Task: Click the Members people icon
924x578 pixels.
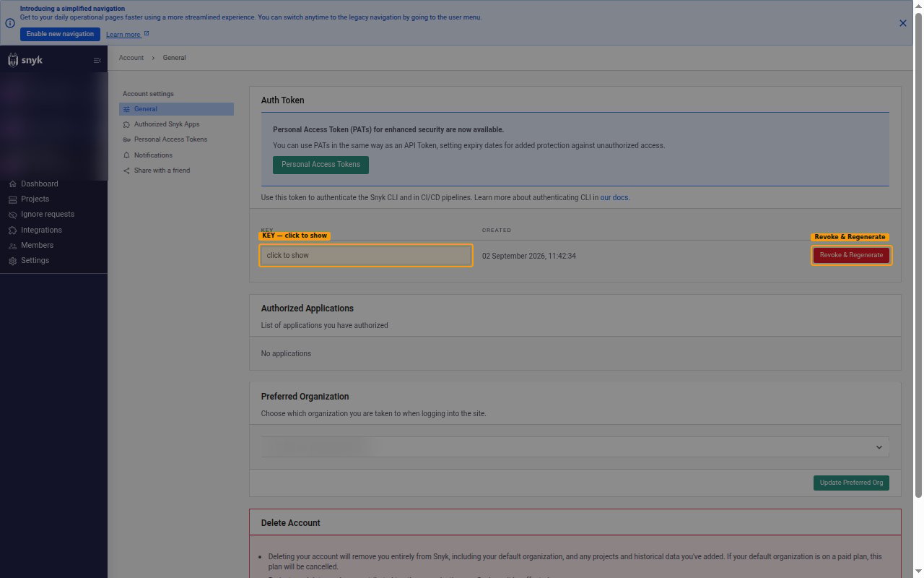Action: [12, 246]
